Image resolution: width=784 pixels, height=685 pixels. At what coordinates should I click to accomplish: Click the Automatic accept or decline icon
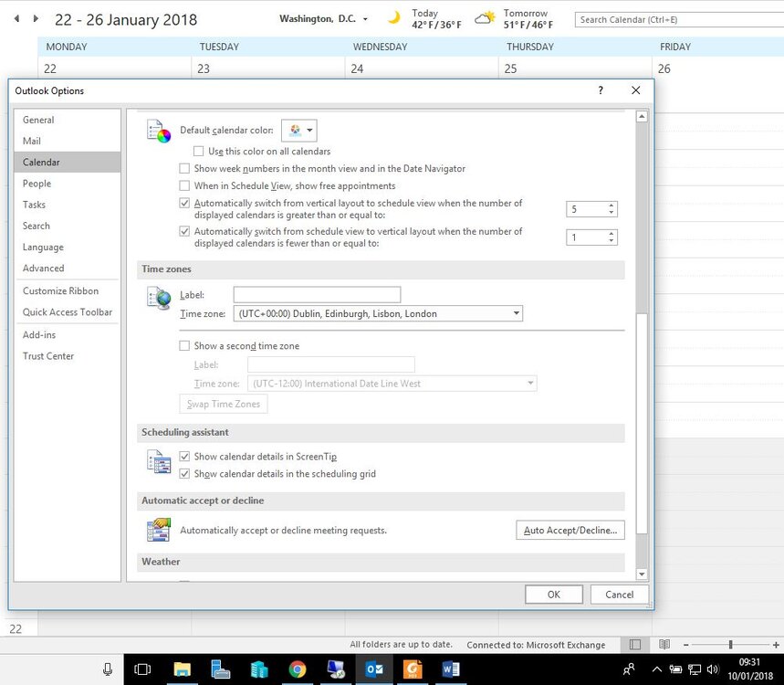point(159,530)
